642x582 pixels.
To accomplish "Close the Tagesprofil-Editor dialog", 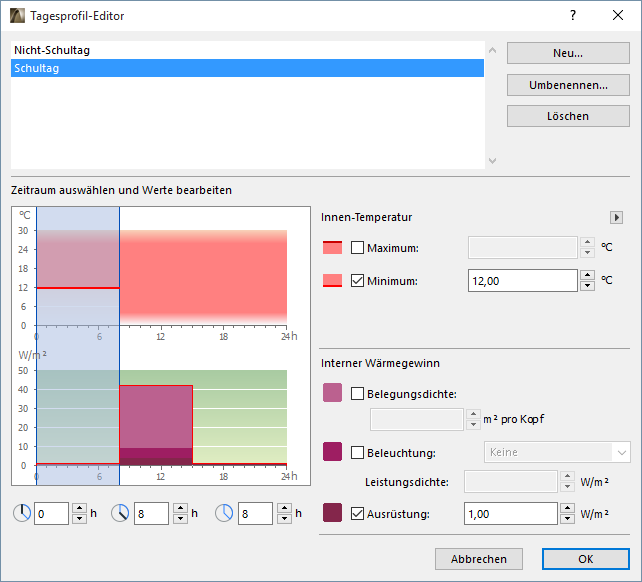I will [618, 16].
